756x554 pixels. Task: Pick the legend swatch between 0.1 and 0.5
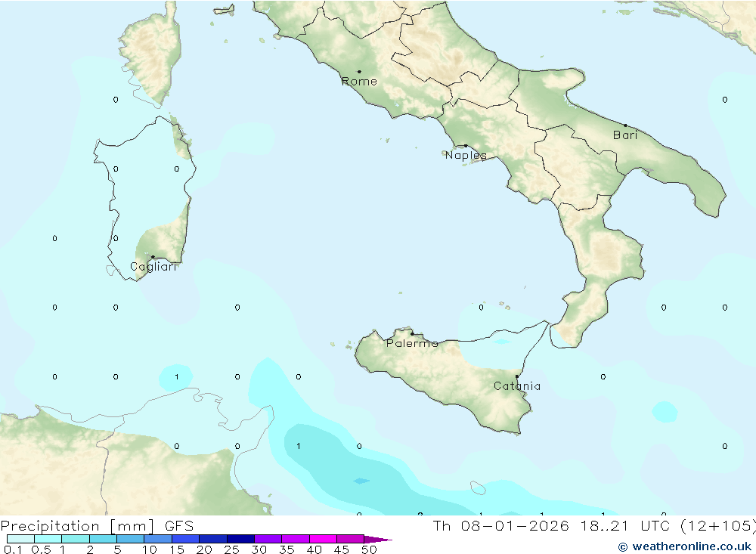pyautogui.click(x=20, y=539)
